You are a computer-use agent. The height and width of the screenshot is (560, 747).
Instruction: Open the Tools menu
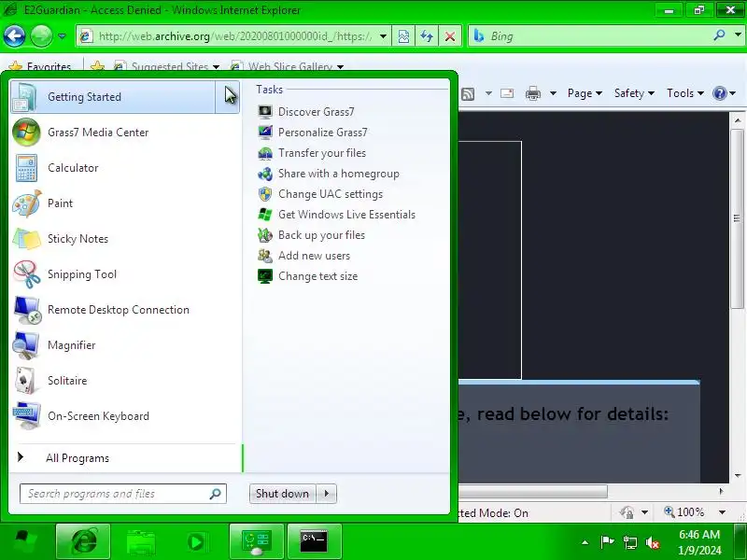click(x=685, y=93)
